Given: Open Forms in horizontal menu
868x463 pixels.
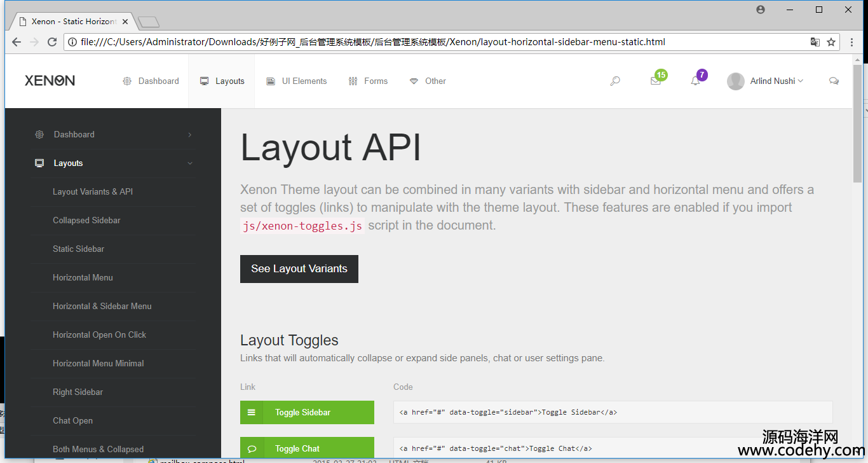Looking at the screenshot, I should coord(368,81).
